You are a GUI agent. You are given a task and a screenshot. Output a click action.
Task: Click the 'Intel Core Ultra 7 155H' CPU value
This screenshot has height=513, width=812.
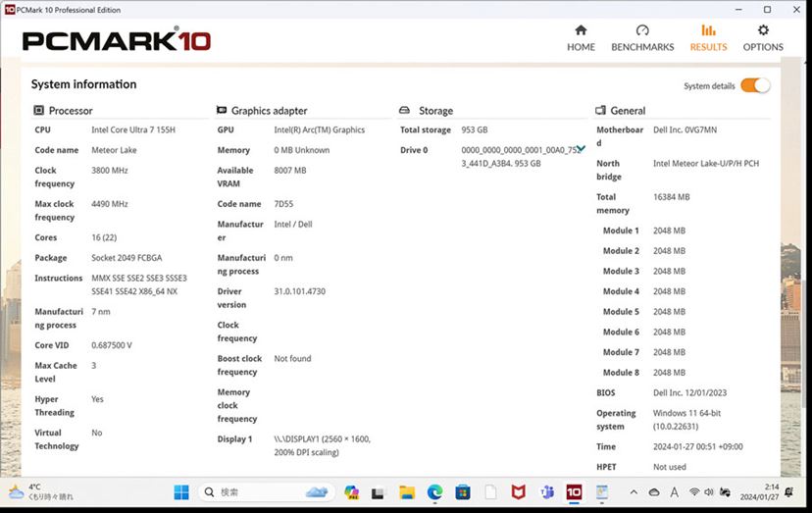tap(133, 130)
